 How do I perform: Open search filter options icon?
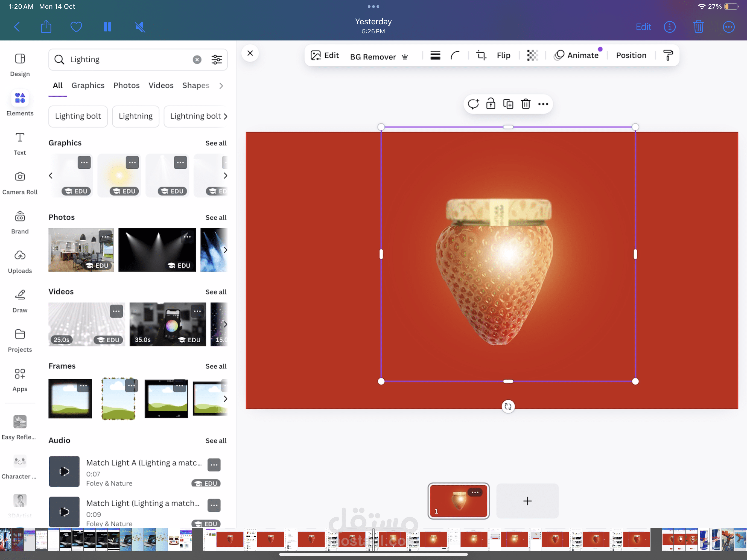(x=217, y=60)
